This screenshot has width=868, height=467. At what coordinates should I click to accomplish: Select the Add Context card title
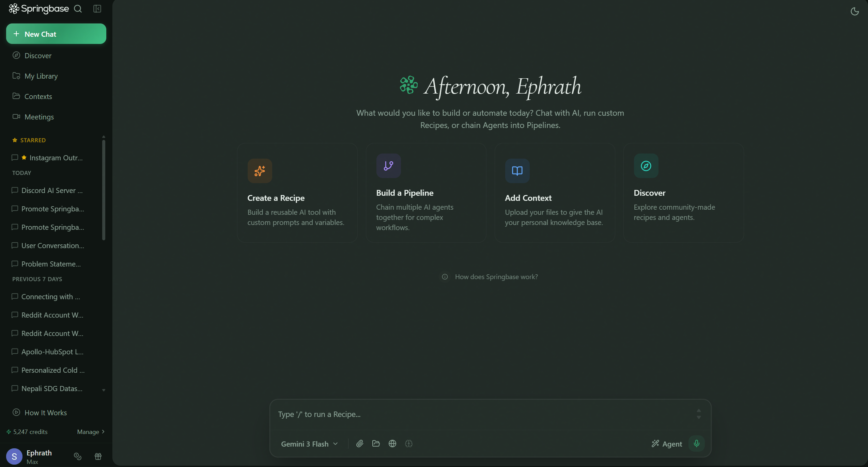pyautogui.click(x=528, y=198)
